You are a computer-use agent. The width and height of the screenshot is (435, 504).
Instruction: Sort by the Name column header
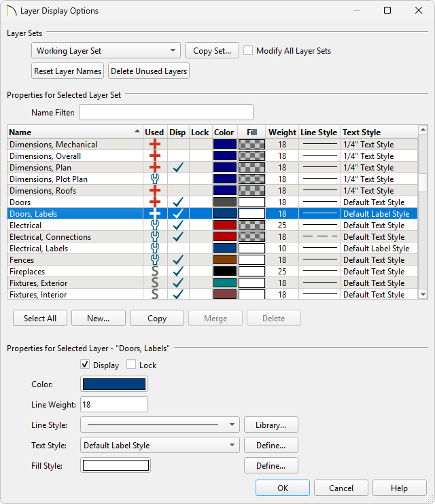(x=75, y=132)
